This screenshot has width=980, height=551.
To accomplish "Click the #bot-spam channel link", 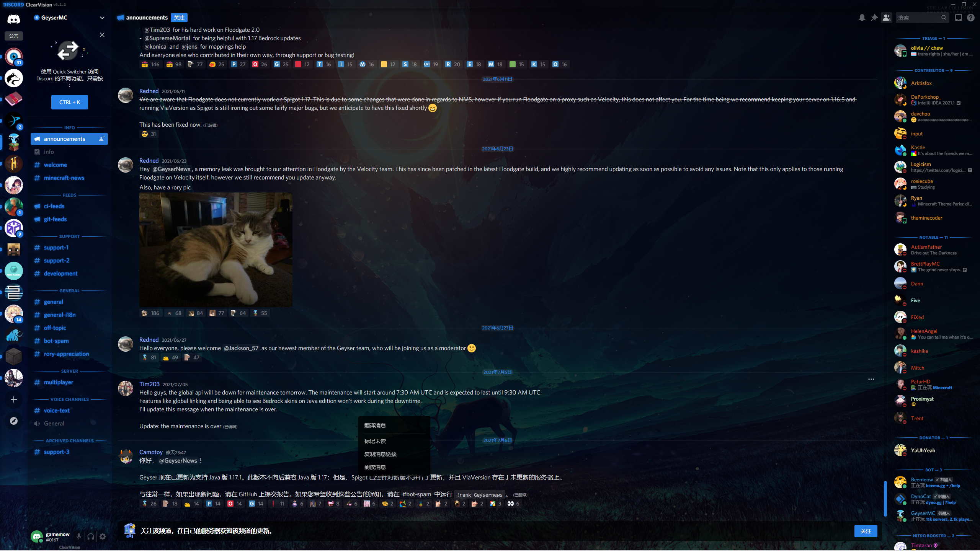I will pos(416,494).
